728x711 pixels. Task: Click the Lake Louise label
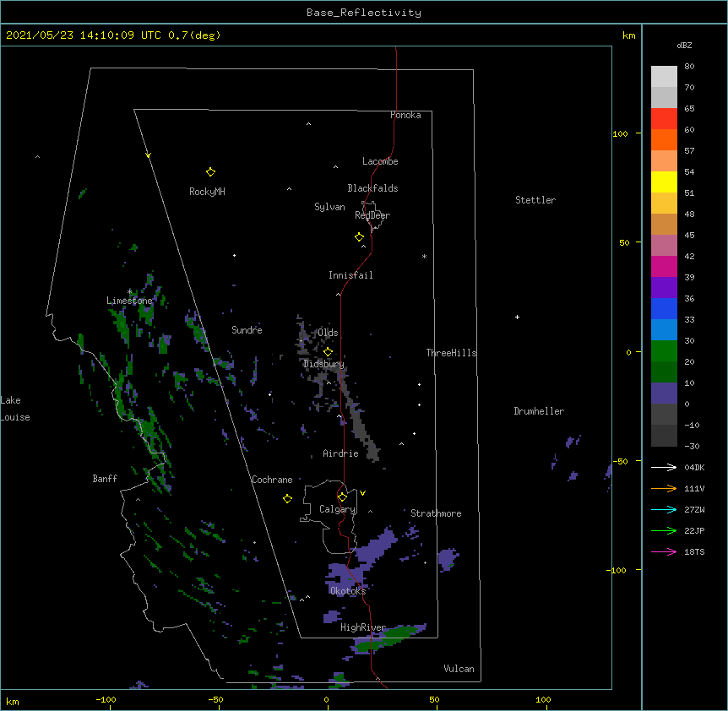click(15, 409)
